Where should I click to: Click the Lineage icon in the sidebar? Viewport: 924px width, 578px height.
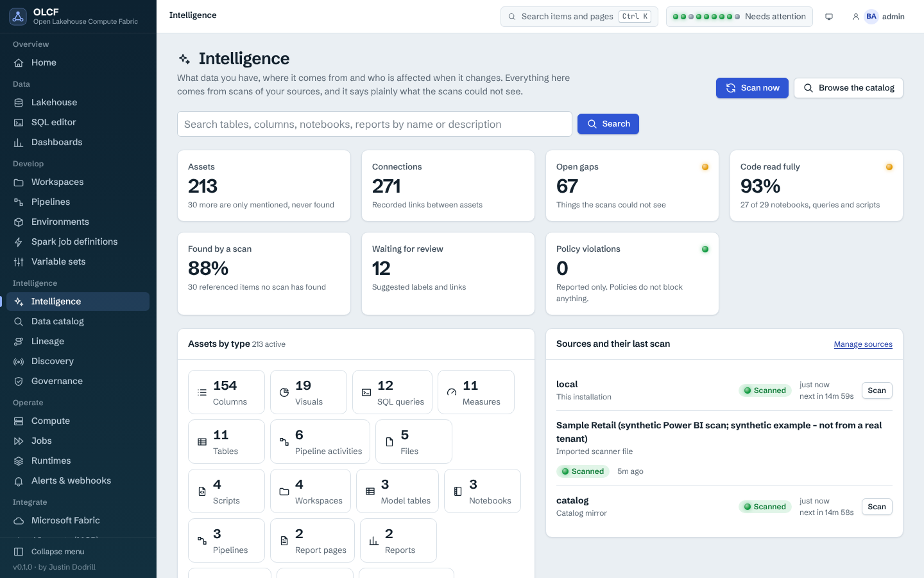(x=19, y=341)
